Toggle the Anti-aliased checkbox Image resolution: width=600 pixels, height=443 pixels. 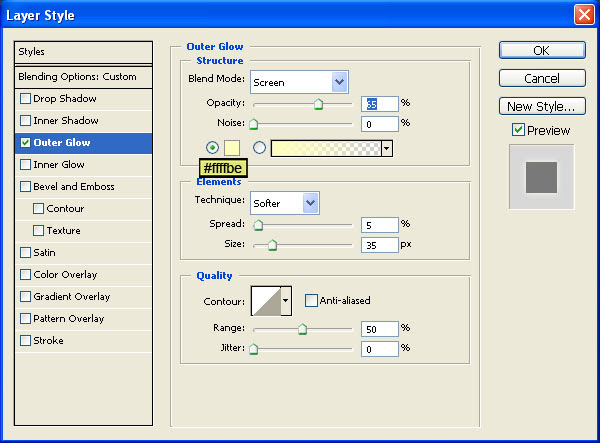pos(311,300)
